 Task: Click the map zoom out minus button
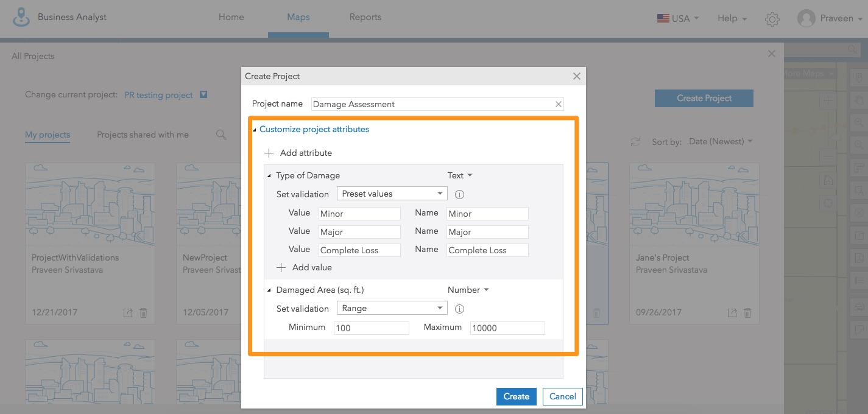tap(828, 158)
